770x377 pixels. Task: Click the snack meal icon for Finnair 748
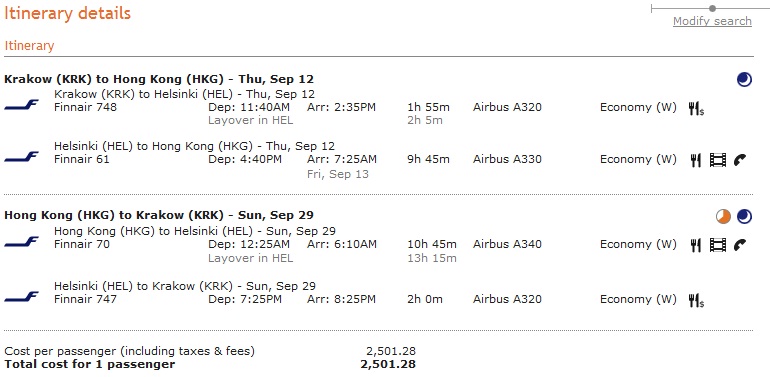click(696, 108)
